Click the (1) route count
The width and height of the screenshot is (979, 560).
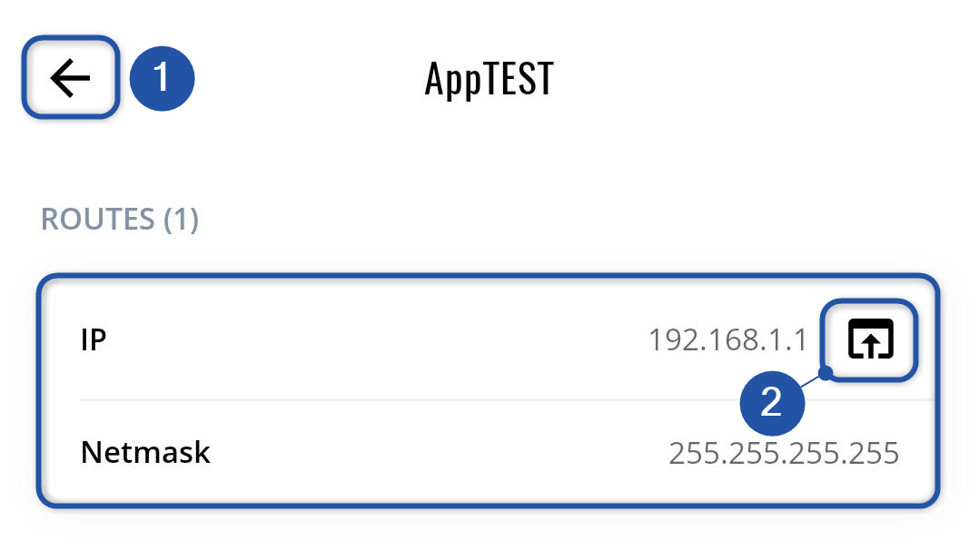181,220
